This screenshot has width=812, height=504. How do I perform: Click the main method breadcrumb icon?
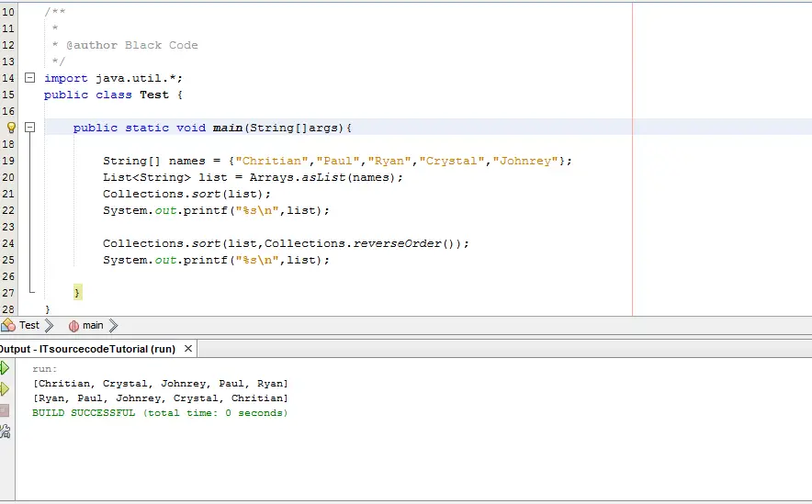73,326
